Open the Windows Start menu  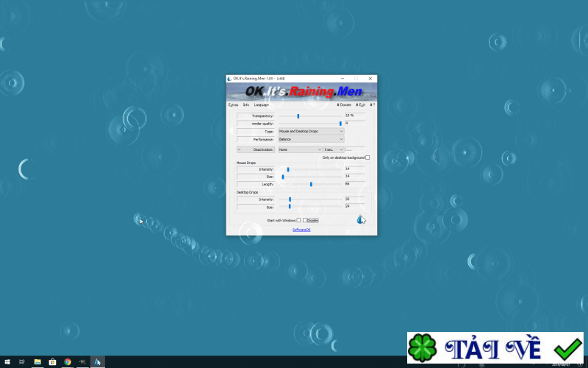click(x=7, y=362)
